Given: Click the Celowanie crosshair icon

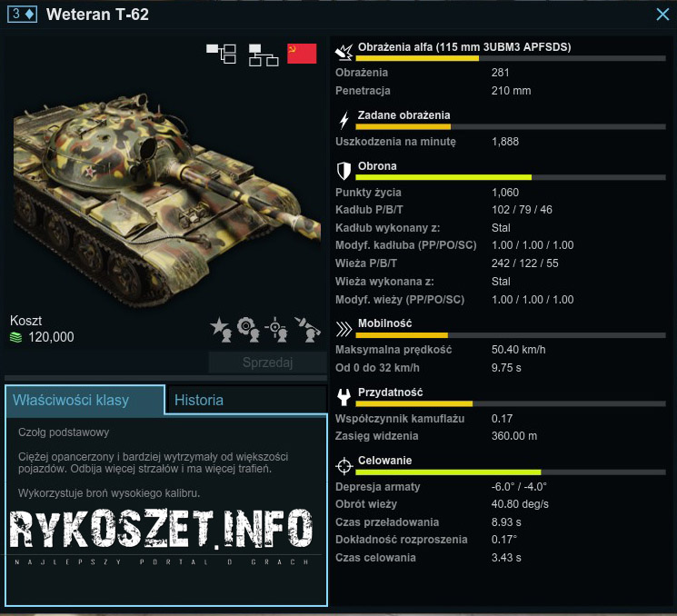Looking at the screenshot, I should point(343,466).
